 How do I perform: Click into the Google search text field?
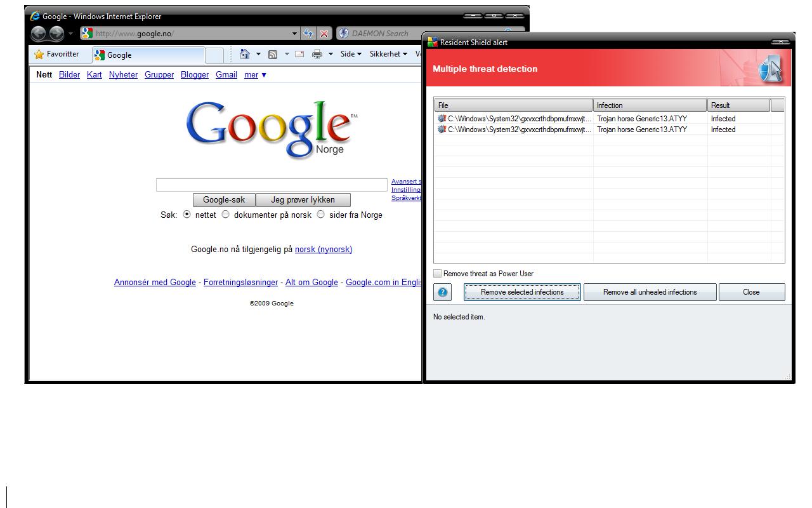pos(272,185)
